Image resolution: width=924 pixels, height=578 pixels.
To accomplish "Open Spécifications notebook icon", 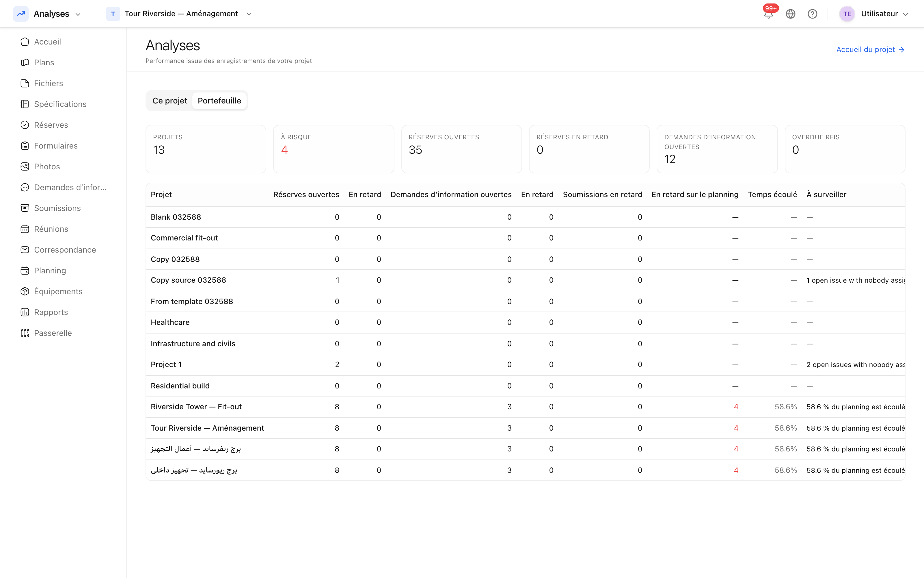I will [x=25, y=104].
